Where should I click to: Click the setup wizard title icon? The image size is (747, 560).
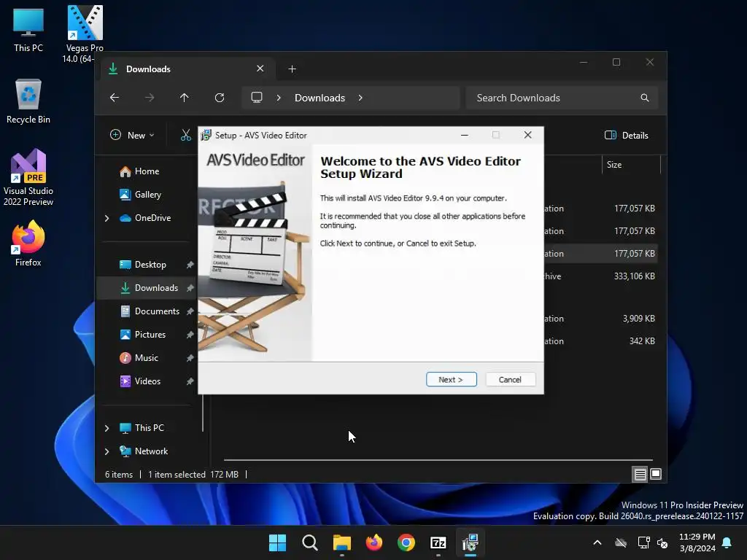(x=206, y=135)
